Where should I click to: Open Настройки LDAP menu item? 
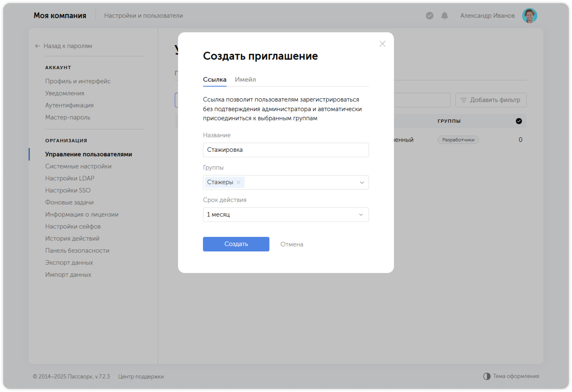69,178
